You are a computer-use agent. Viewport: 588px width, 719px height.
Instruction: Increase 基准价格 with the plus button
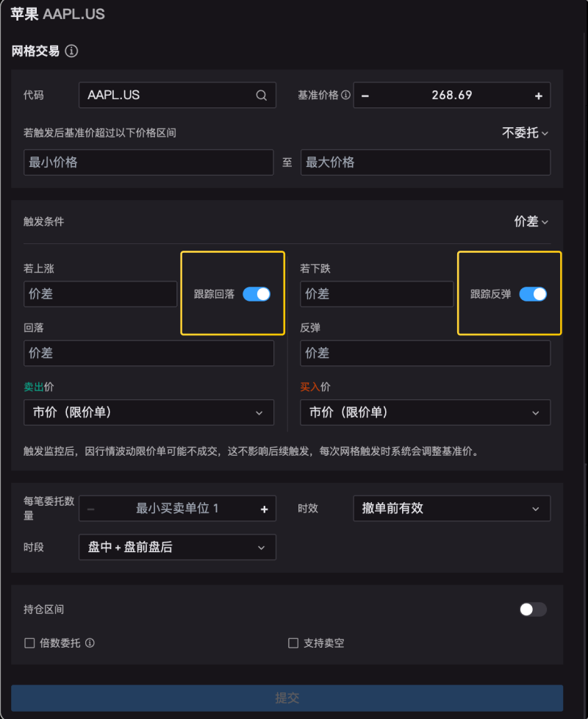tap(538, 96)
